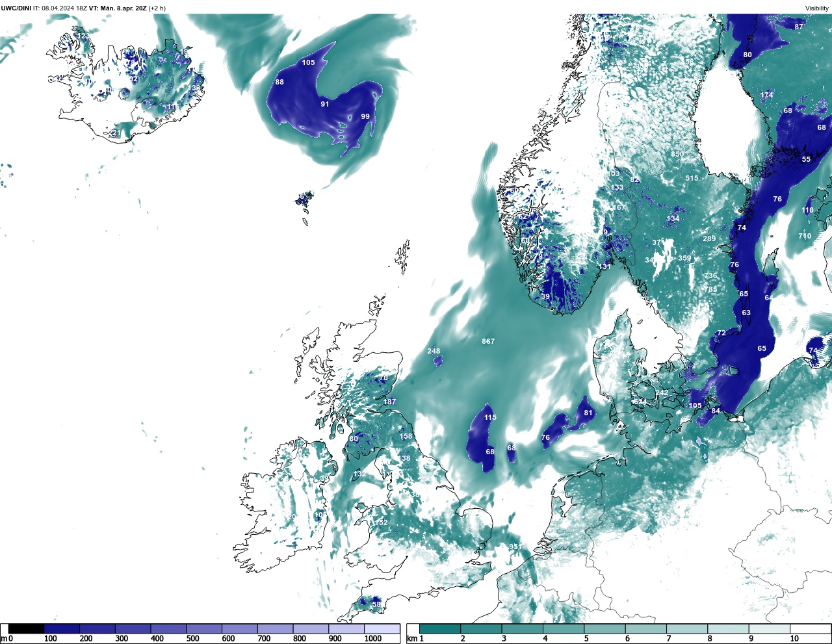Screen dimensions: 832x644
Task: Click the 500–600 m purple legend swatch
Action: pos(204,628)
